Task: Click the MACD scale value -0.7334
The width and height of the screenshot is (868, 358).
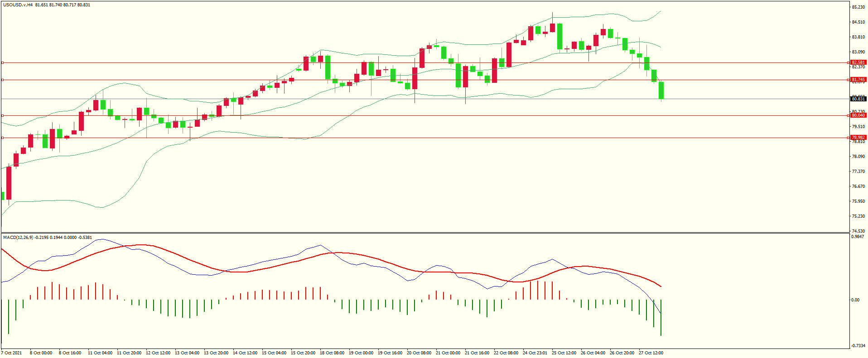Action: pyautogui.click(x=858, y=346)
